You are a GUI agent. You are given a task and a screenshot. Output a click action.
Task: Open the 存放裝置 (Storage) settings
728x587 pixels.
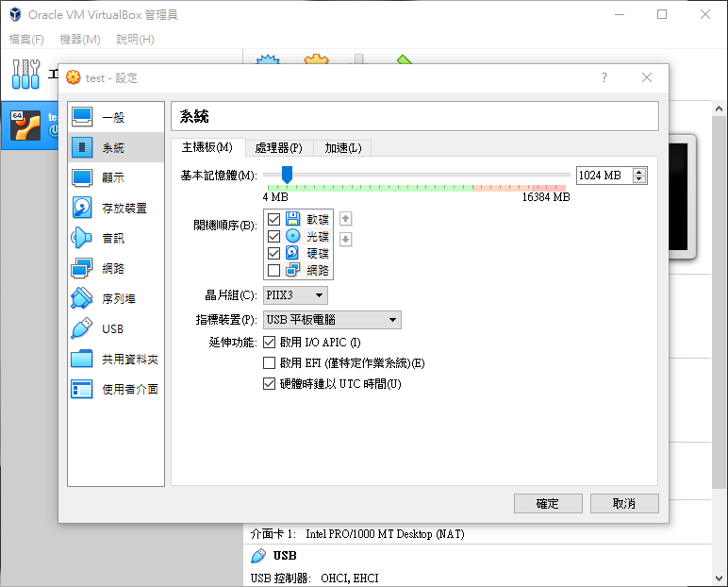click(x=116, y=208)
